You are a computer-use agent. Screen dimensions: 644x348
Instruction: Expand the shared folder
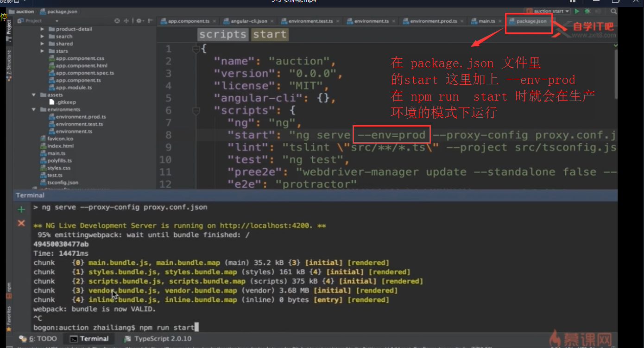pyautogui.click(x=42, y=44)
